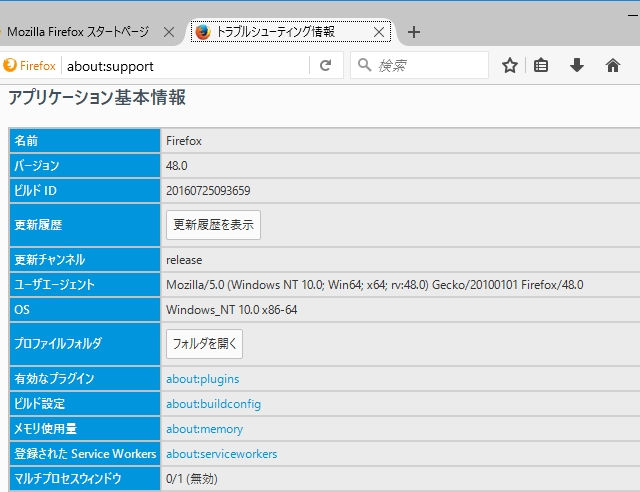Click the 更新チャンネル row header
Screen dimensions: 640x492
coord(85,260)
